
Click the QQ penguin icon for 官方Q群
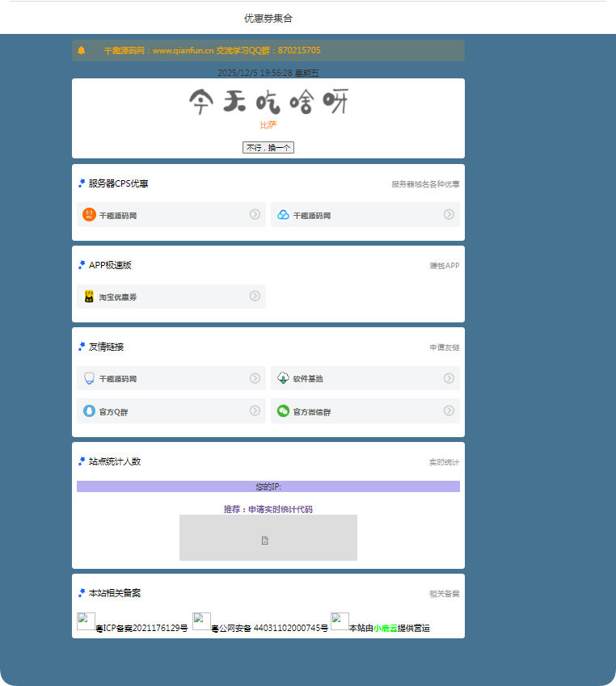tap(89, 410)
